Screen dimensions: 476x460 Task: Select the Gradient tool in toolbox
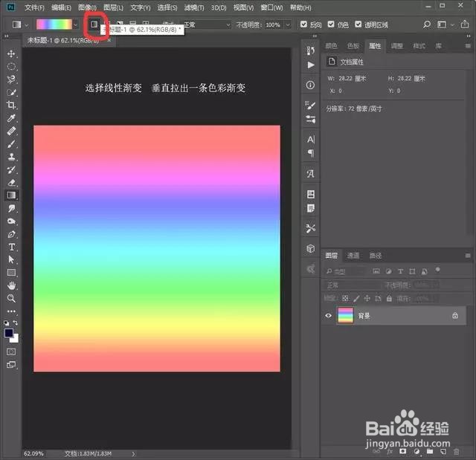[x=11, y=195]
